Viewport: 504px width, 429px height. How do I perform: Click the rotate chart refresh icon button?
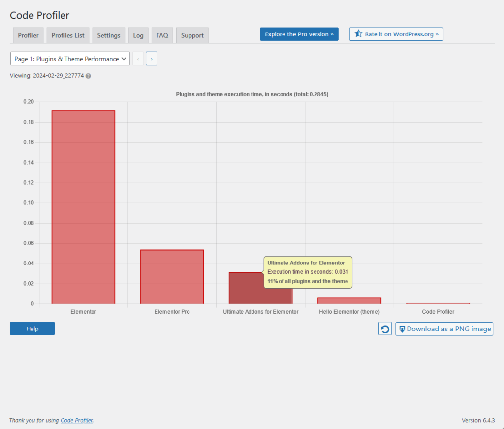tap(385, 329)
